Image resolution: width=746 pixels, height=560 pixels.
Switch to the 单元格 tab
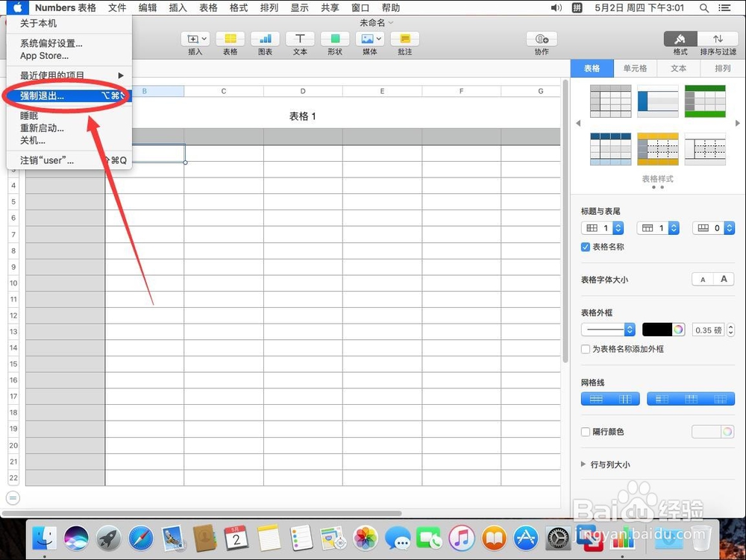point(635,67)
